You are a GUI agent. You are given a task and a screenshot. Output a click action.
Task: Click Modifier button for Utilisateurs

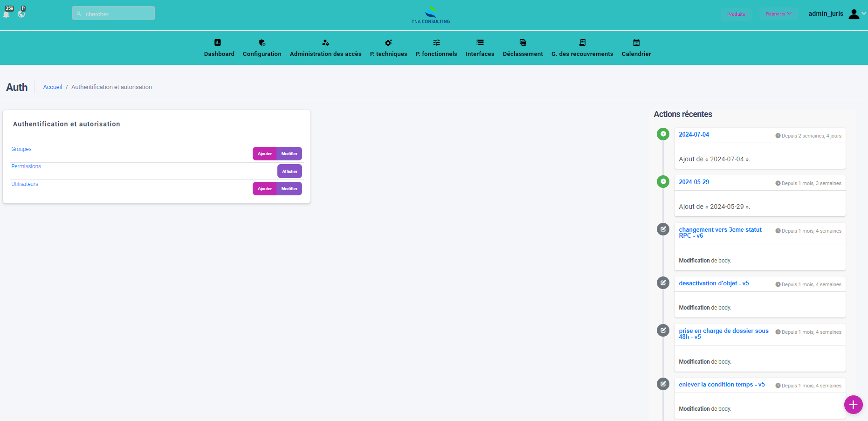tap(289, 189)
